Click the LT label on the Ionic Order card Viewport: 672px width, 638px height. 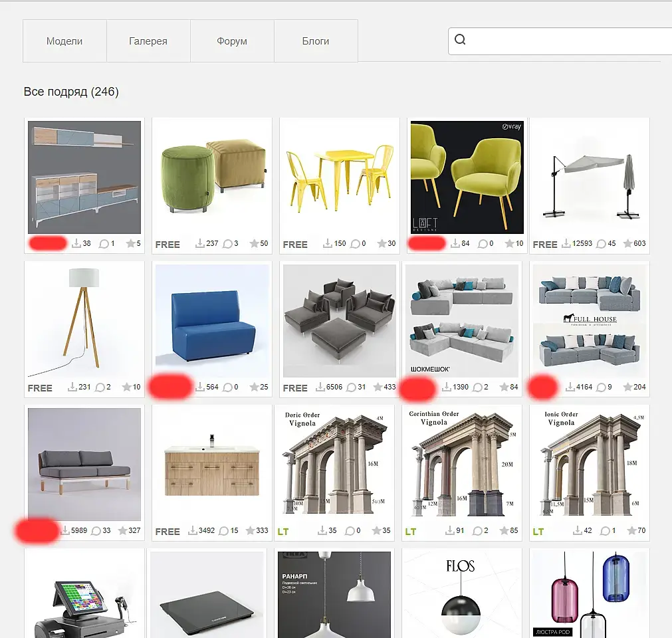point(538,532)
